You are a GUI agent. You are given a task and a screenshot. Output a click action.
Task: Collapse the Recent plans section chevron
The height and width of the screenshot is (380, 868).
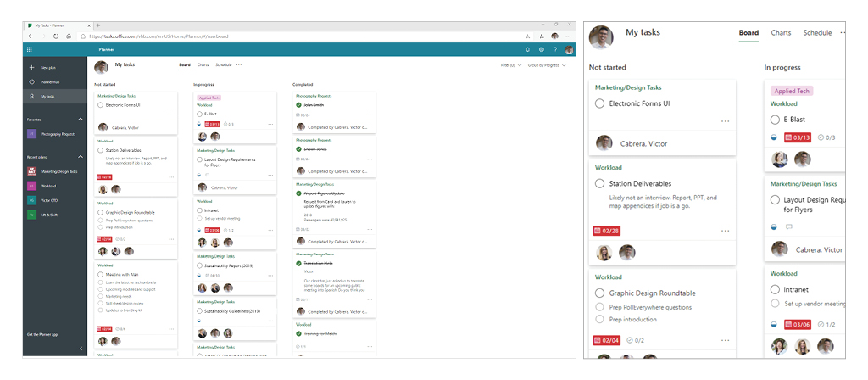coord(81,157)
